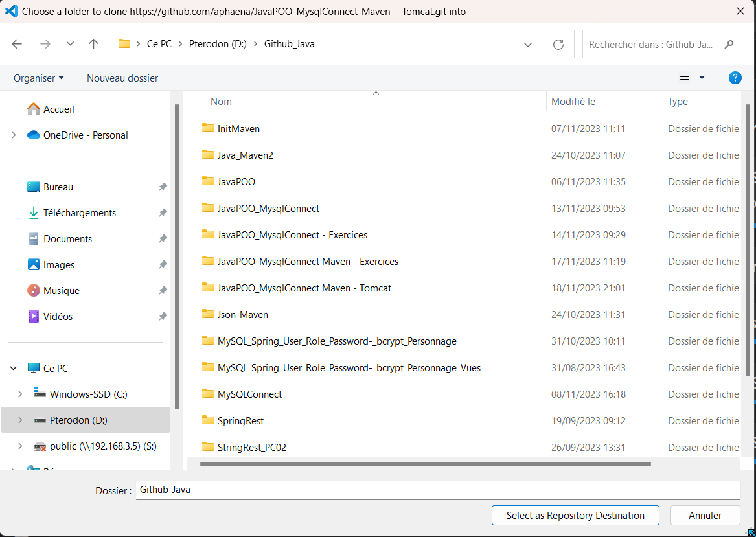Open the recent locations chevron
756x537 pixels.
point(70,44)
